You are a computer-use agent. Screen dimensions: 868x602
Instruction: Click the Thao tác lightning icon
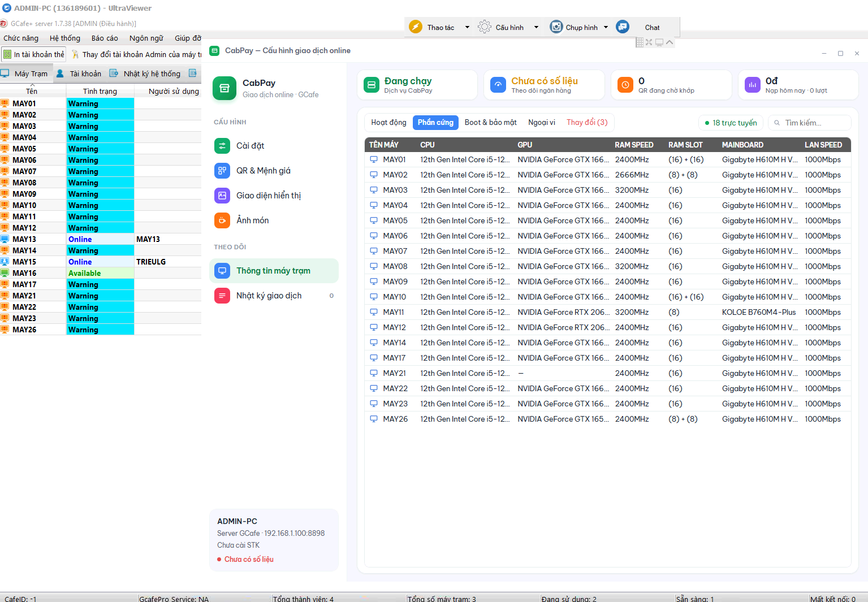[x=416, y=27]
